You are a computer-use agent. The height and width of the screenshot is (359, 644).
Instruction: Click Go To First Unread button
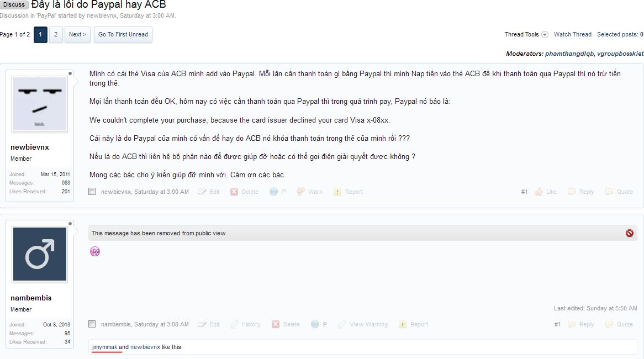point(123,34)
